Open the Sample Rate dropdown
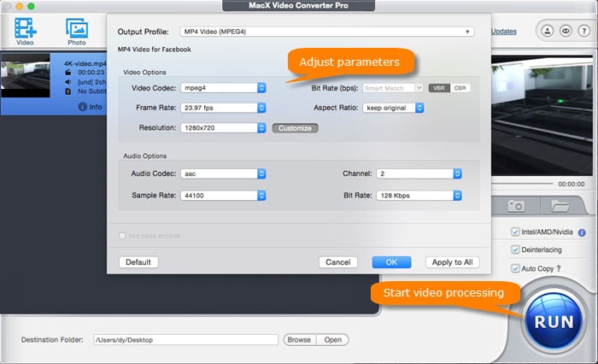 pyautogui.click(x=223, y=196)
